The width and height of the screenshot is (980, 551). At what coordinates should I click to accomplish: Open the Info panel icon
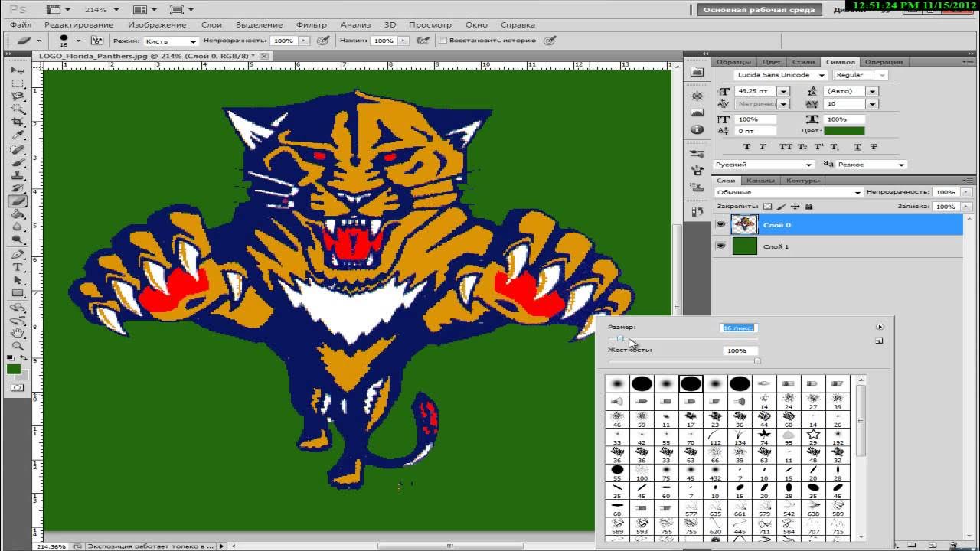(x=697, y=130)
